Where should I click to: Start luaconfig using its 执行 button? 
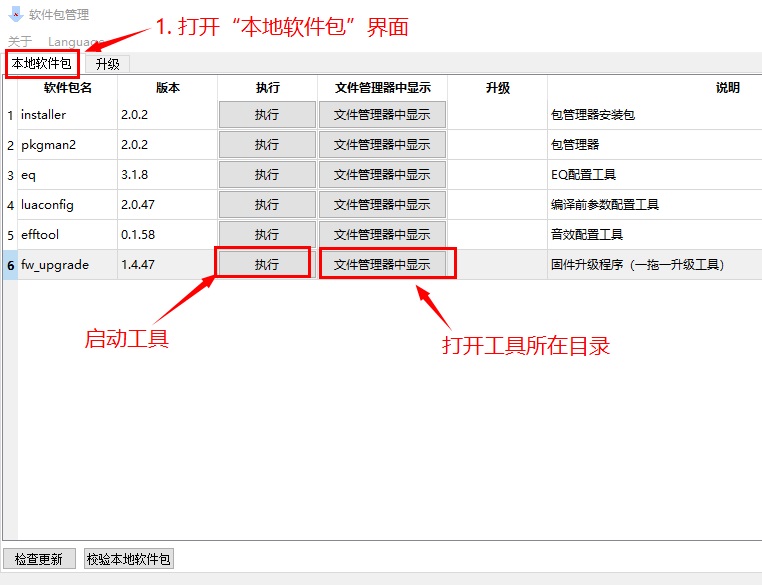click(267, 205)
